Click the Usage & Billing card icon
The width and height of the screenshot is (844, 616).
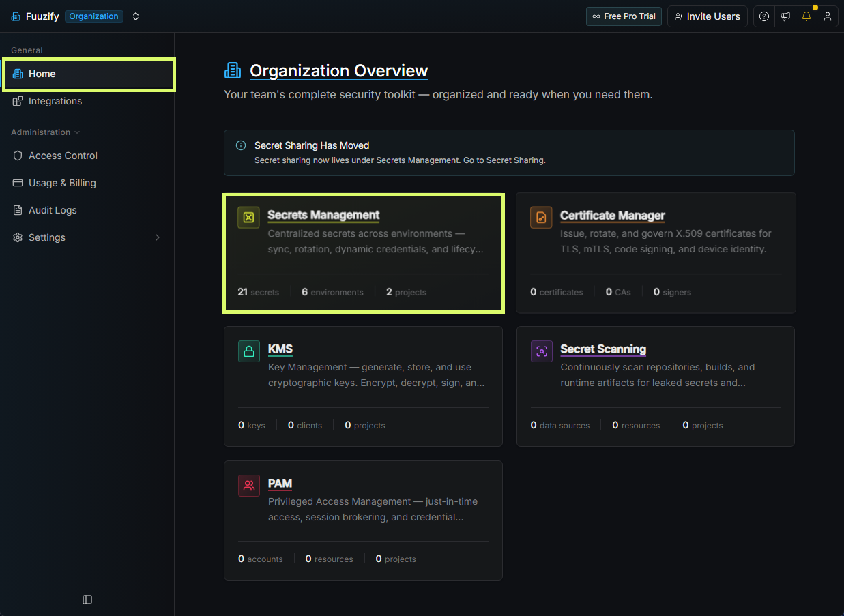coord(18,183)
